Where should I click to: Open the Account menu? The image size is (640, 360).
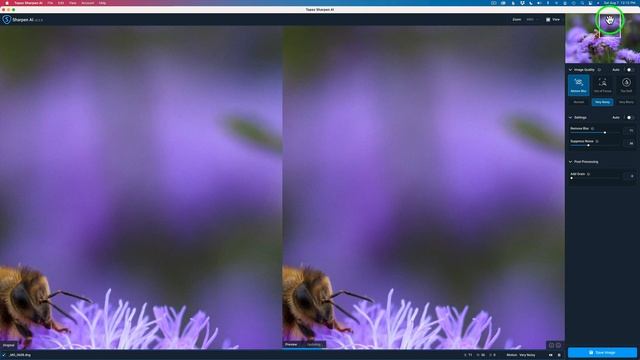(x=87, y=3)
